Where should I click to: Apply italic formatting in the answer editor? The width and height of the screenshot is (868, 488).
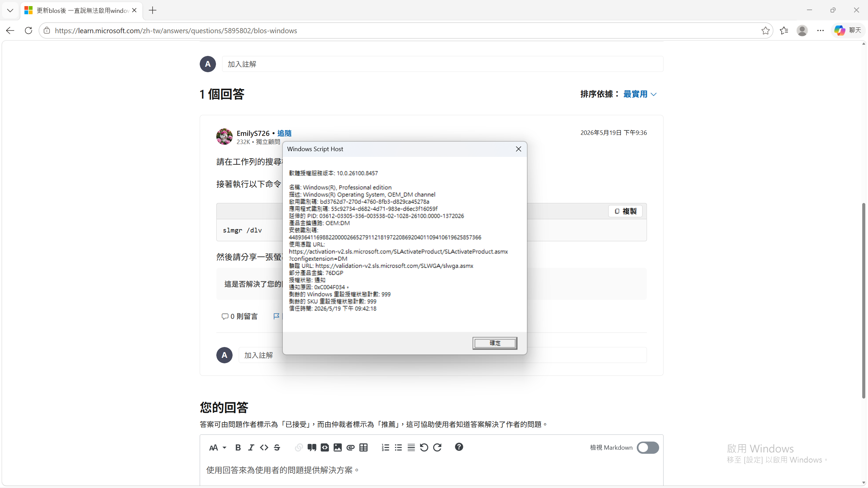(x=251, y=448)
